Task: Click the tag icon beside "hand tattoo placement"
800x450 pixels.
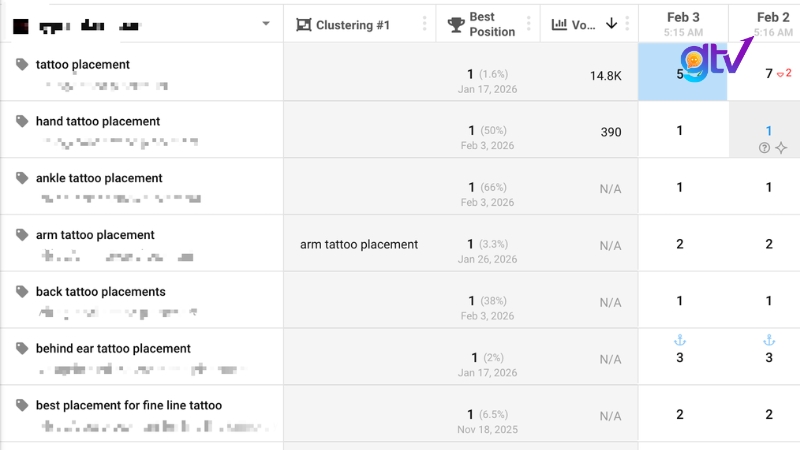Action: [x=22, y=121]
